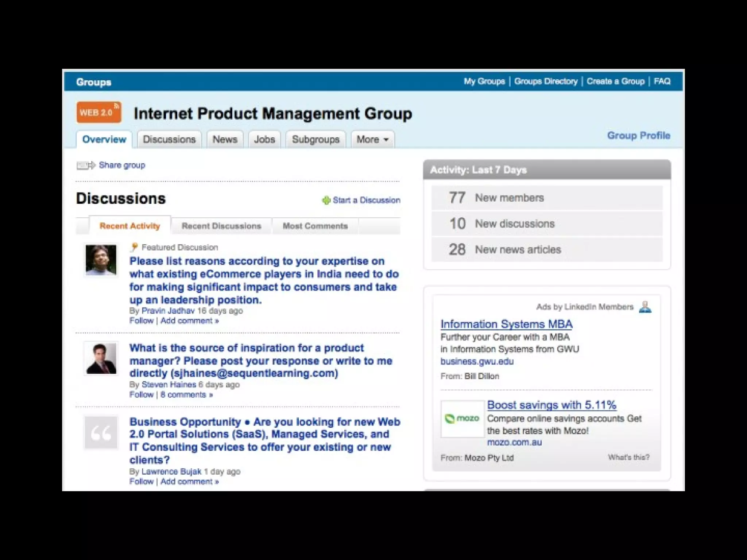
Task: Click Create a Group link
Action: (615, 81)
